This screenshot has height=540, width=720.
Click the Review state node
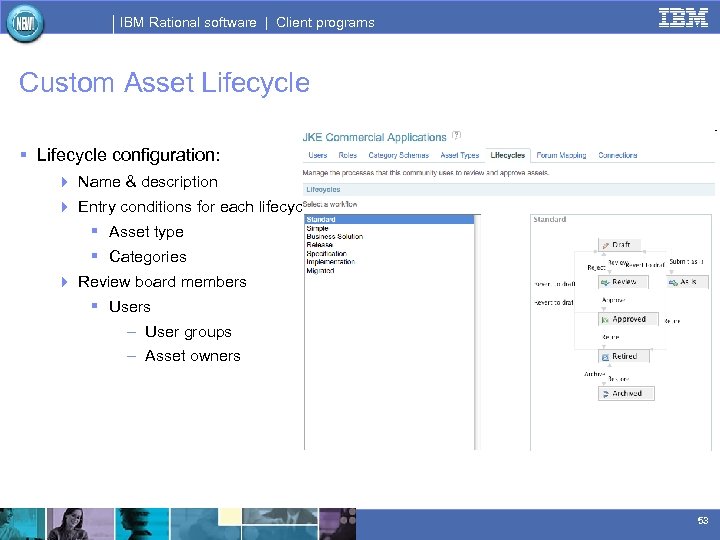623,281
